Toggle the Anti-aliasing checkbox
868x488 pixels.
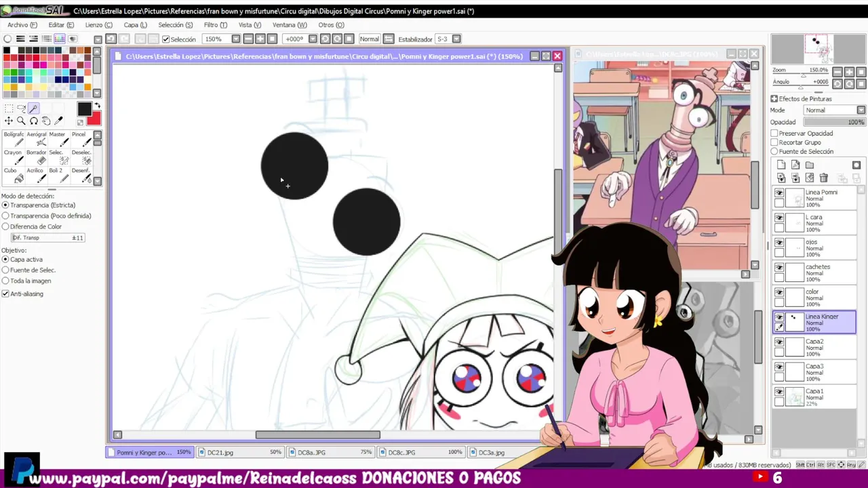5,293
